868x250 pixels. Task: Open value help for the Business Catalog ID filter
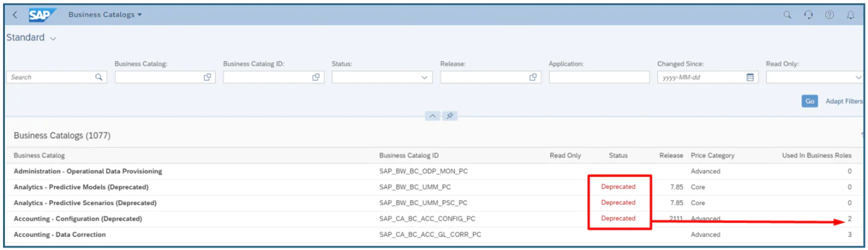[x=316, y=77]
